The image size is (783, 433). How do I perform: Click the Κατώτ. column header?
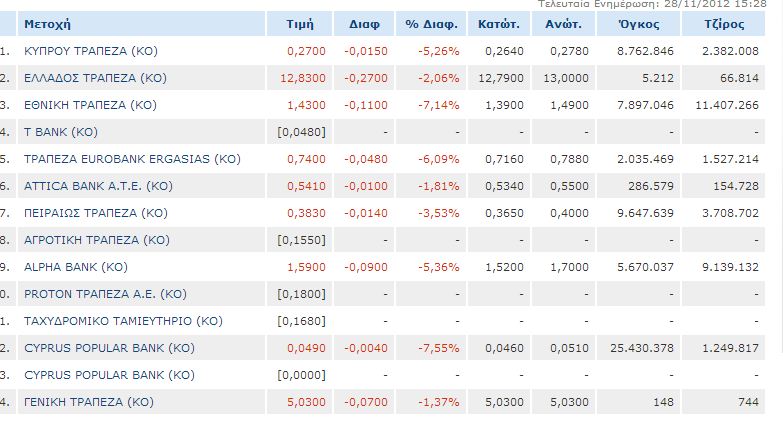[499, 24]
